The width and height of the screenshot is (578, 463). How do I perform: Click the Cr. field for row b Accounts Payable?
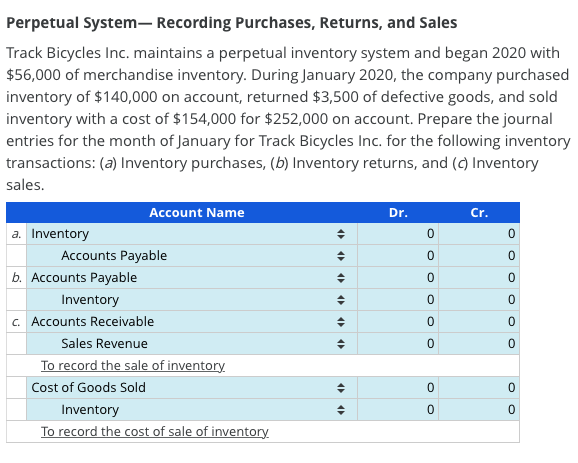[479, 278]
